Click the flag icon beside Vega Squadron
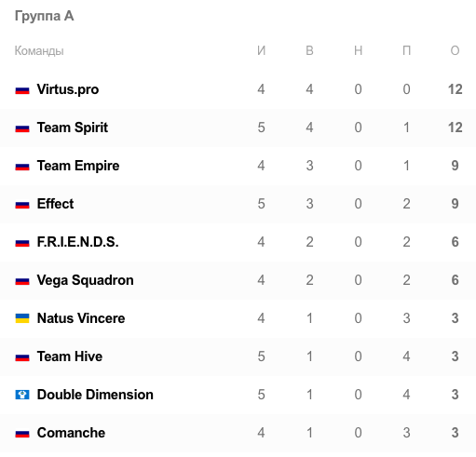This screenshot has height=457, width=476. click(22, 281)
